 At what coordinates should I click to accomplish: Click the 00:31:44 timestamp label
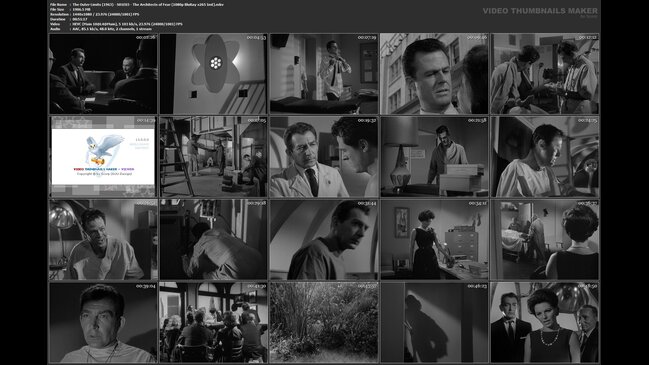point(367,204)
